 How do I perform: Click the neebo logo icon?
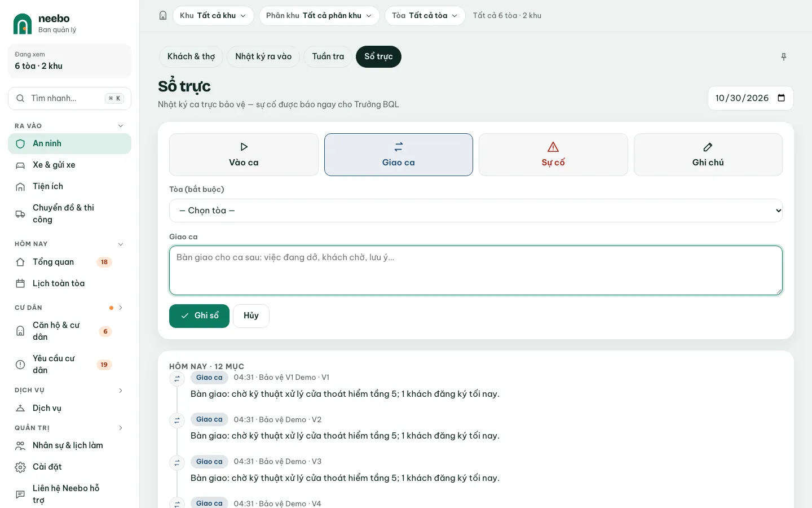click(x=23, y=24)
